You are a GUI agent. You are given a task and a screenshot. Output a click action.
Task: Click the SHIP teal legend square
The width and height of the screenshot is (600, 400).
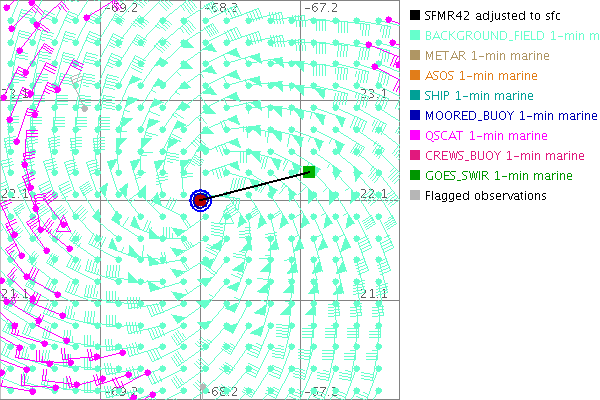[x=415, y=95]
